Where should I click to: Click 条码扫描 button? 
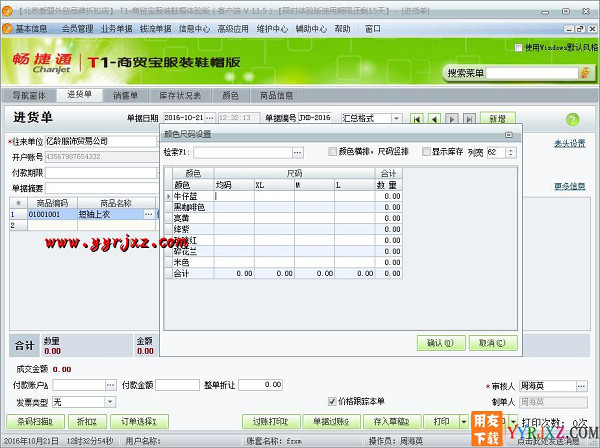tap(35, 422)
